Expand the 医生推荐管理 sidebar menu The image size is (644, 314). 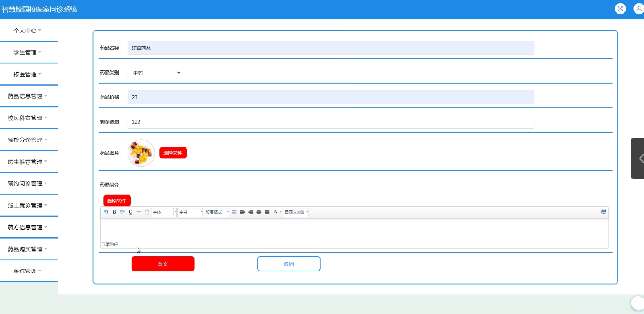coord(27,162)
